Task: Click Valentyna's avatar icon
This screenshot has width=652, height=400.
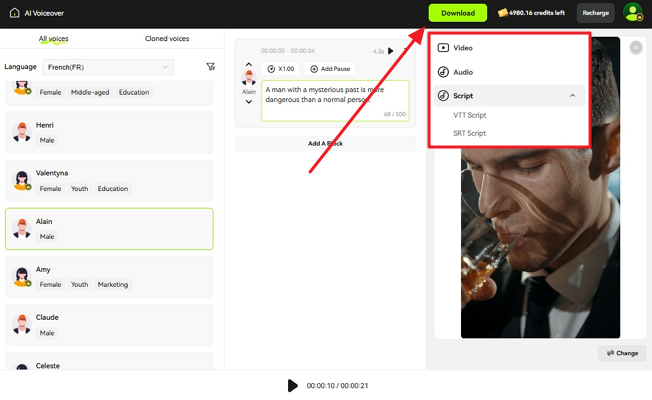Action: 22,180
